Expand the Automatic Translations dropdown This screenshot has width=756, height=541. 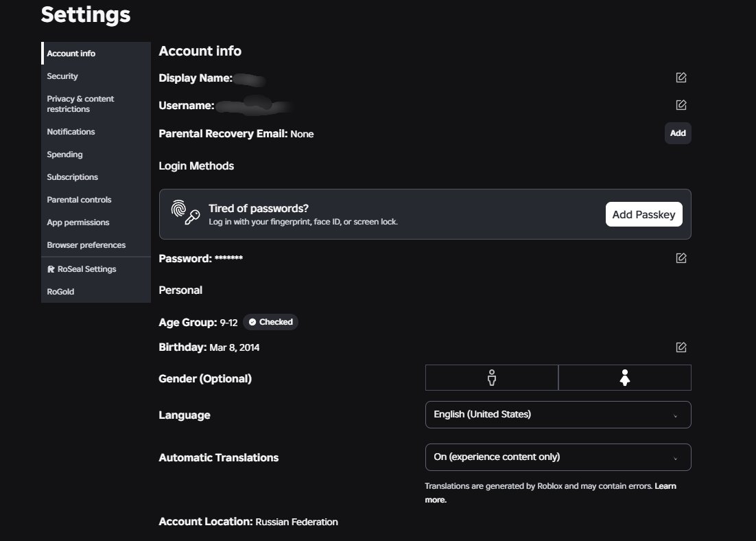coord(558,457)
